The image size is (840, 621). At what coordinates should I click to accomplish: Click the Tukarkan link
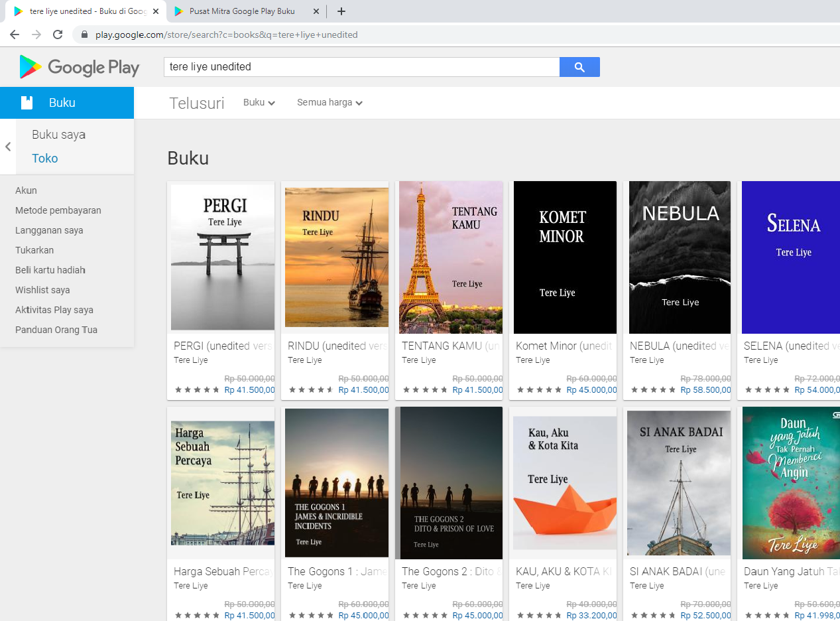coord(34,250)
